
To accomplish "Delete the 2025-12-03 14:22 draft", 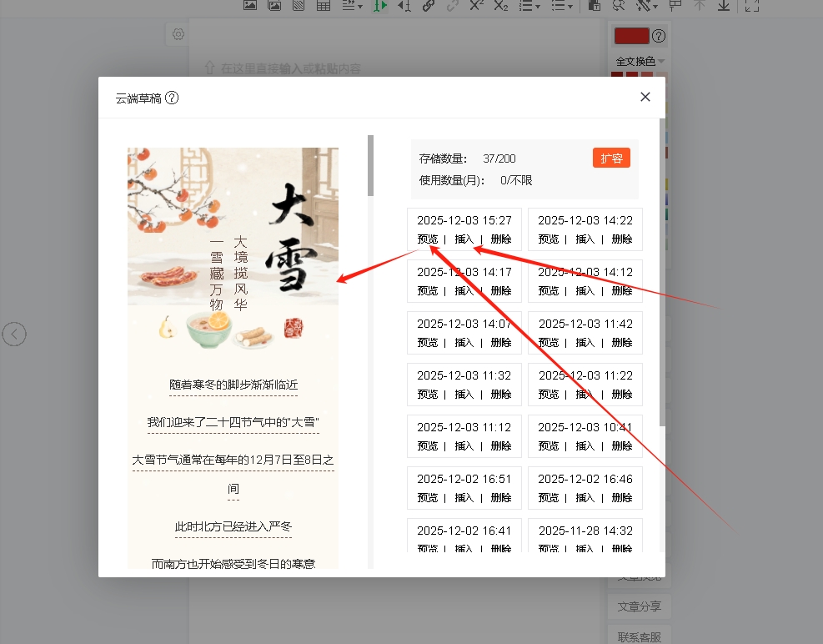I will (x=621, y=239).
